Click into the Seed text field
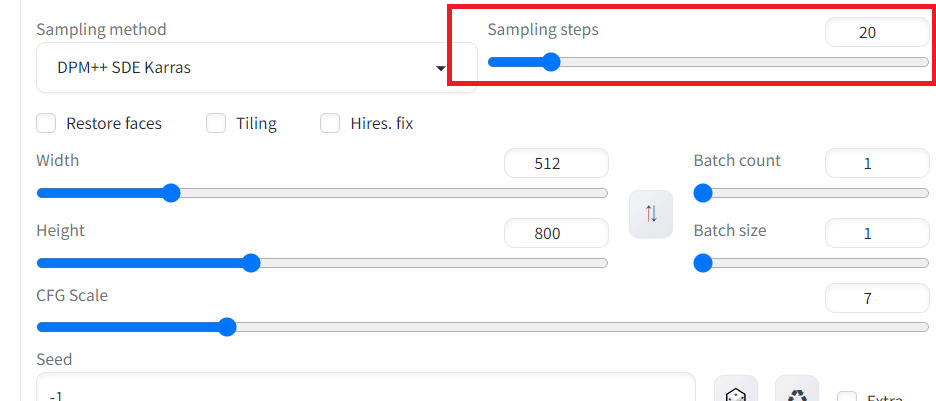Screen dimensions: 936x401 tap(365, 391)
